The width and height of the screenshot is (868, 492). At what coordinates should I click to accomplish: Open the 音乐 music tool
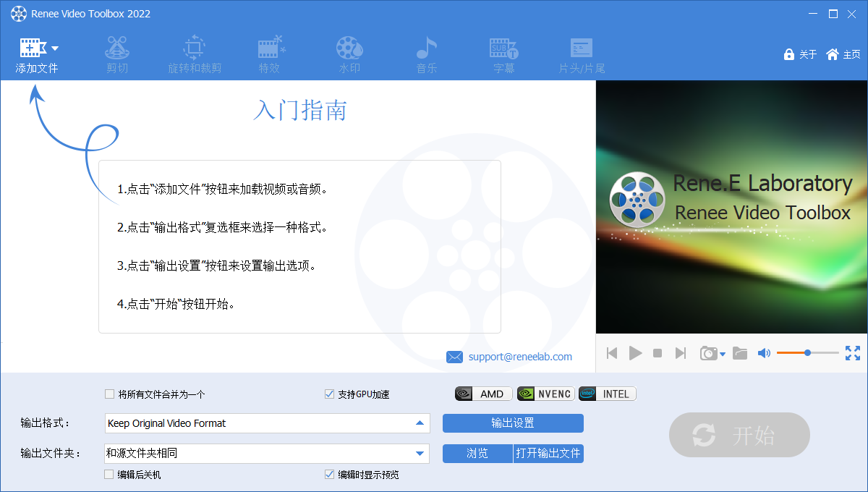(426, 54)
